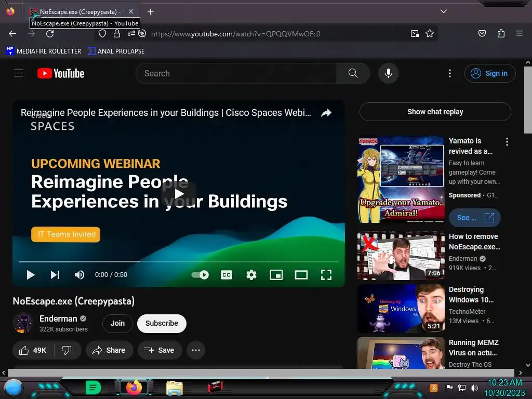This screenshot has width=532, height=399.
Task: Open YouTube settings three-dot menu
Action: pyautogui.click(x=450, y=73)
